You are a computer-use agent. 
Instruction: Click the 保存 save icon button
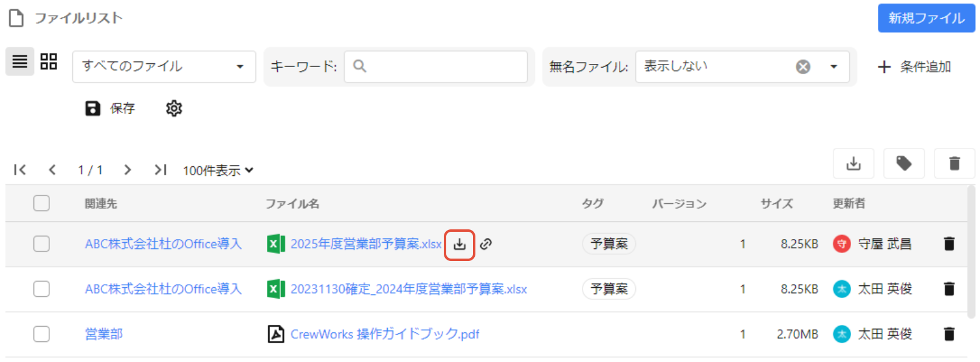[x=110, y=108]
